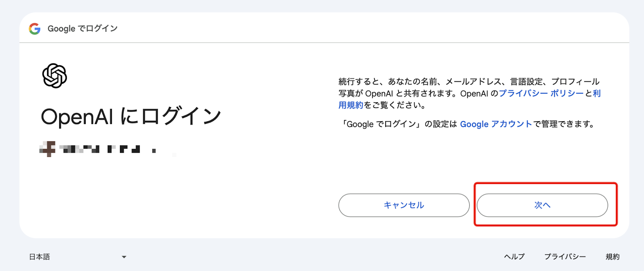Viewport: 644px width, 271px height.
Task: Click the '続行すると' consent paragraph
Action: [x=469, y=93]
